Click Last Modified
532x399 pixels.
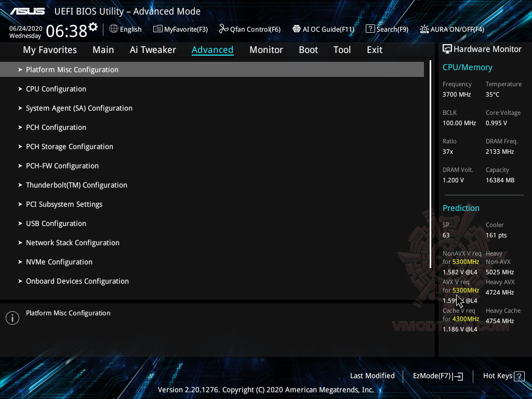click(372, 376)
